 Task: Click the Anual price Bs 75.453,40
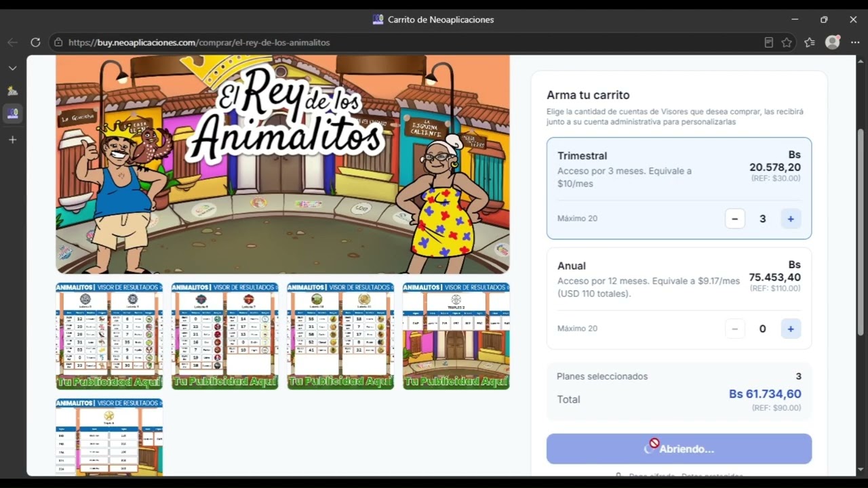pyautogui.click(x=774, y=271)
